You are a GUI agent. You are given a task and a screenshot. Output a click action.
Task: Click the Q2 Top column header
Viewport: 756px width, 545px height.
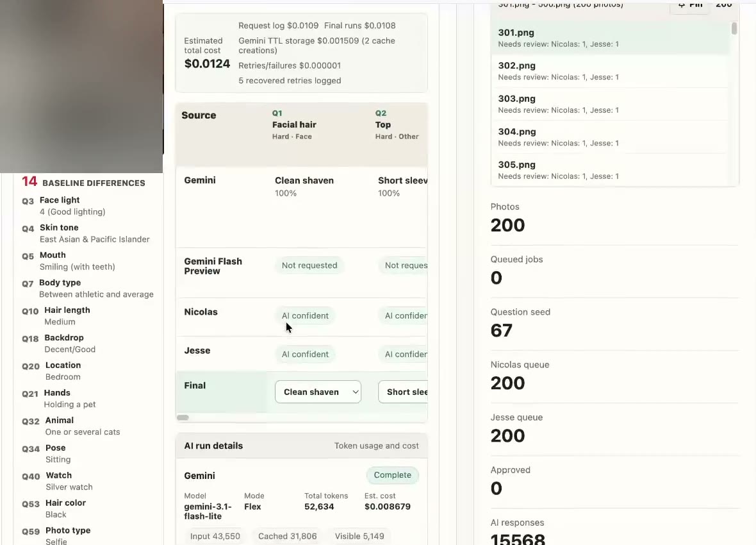397,124
